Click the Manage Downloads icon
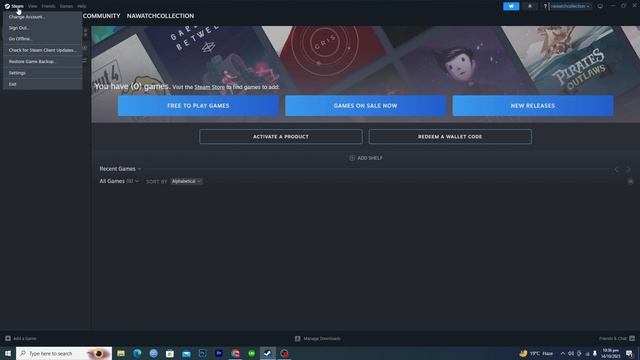This screenshot has width=640, height=360. pyautogui.click(x=298, y=338)
